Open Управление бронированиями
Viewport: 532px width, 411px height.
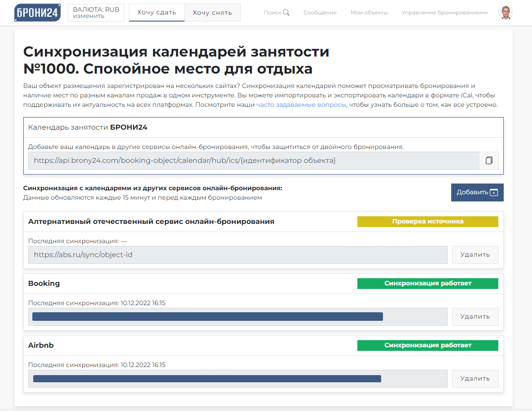pyautogui.click(x=444, y=13)
